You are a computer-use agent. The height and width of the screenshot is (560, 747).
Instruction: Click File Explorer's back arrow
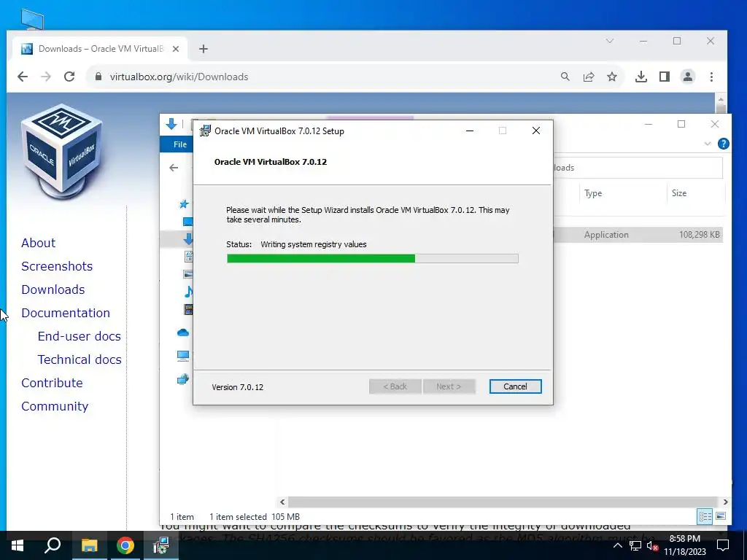[x=174, y=168]
